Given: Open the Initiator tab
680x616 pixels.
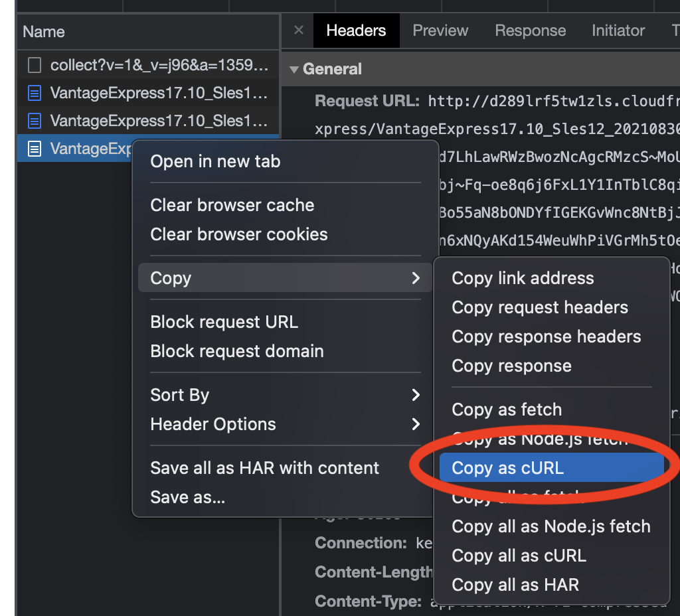Looking at the screenshot, I should click(618, 30).
